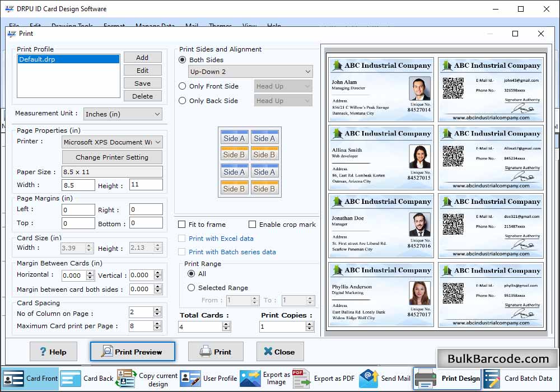Click Copy current design icon
The width and height of the screenshot is (560, 392).
tap(127, 379)
